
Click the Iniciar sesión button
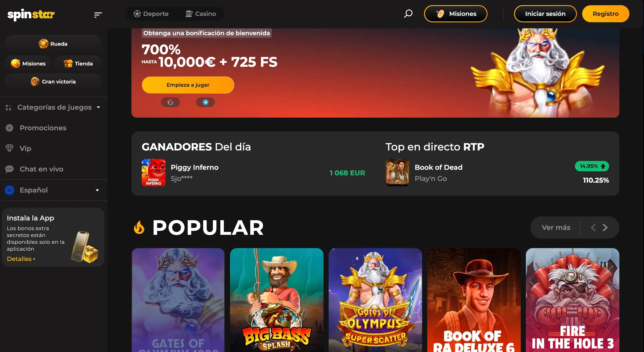pos(545,14)
